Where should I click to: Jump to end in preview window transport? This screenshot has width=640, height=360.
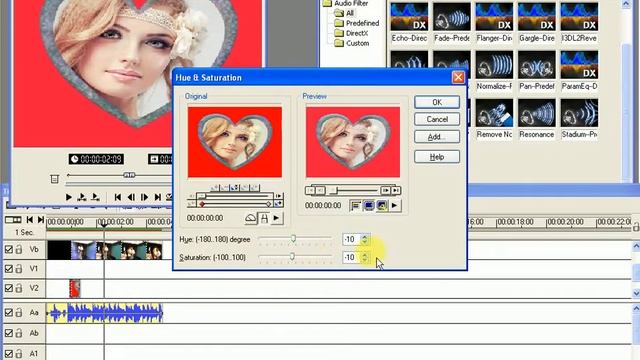tap(158, 198)
